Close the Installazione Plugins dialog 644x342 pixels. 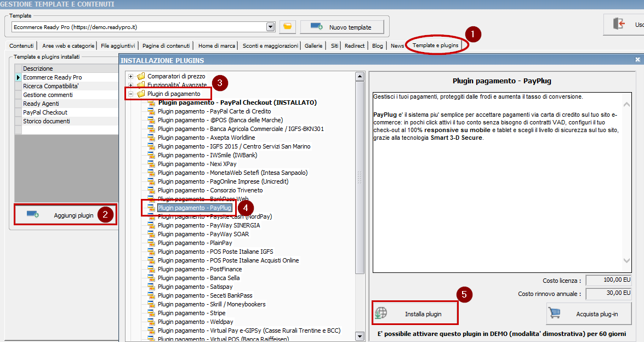(x=637, y=60)
